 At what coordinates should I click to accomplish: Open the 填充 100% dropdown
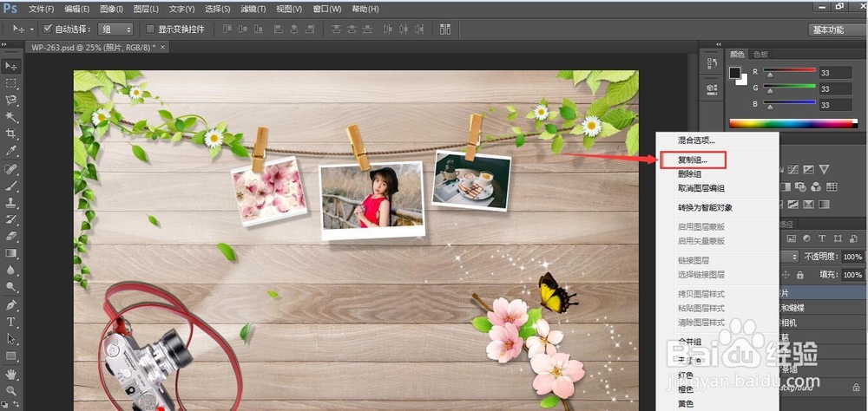coord(852,274)
